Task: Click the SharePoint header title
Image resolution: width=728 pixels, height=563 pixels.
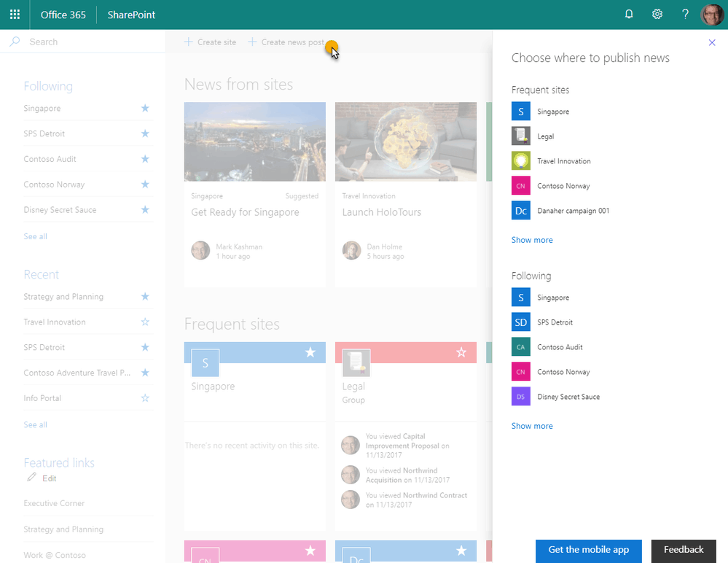Action: [x=131, y=15]
